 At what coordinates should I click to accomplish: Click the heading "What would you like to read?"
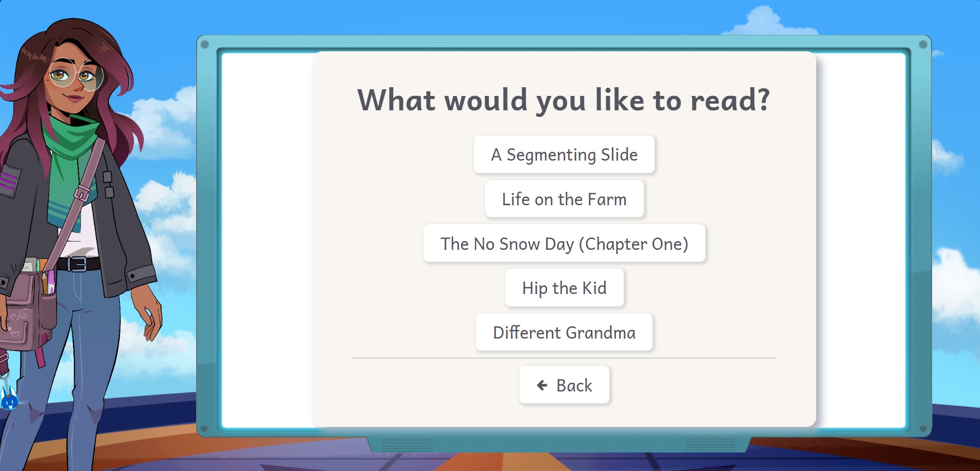point(565,101)
